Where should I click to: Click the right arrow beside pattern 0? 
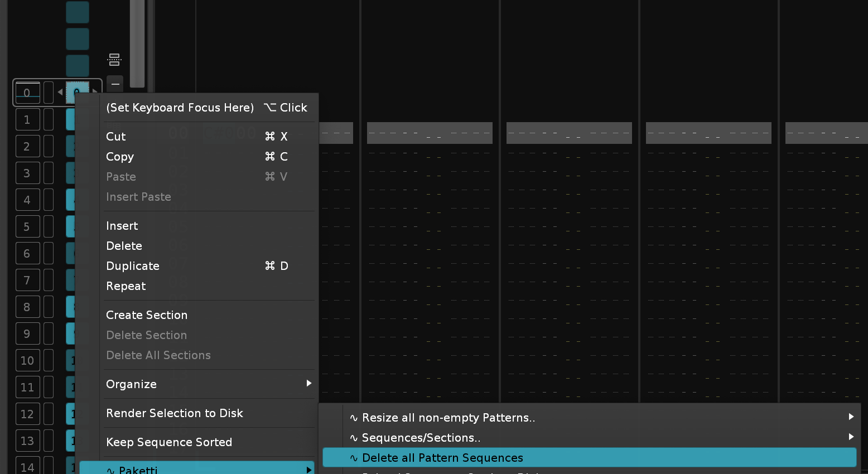click(x=95, y=91)
